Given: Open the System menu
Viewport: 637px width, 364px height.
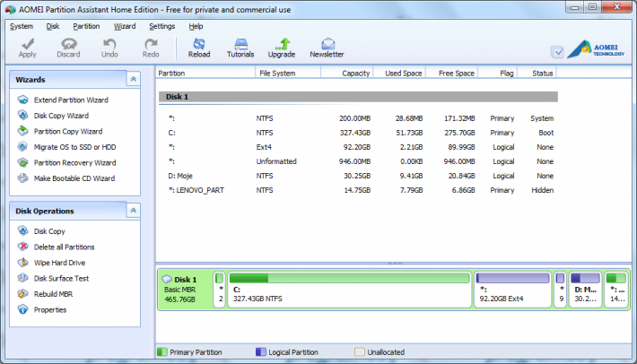Looking at the screenshot, I should click(22, 26).
